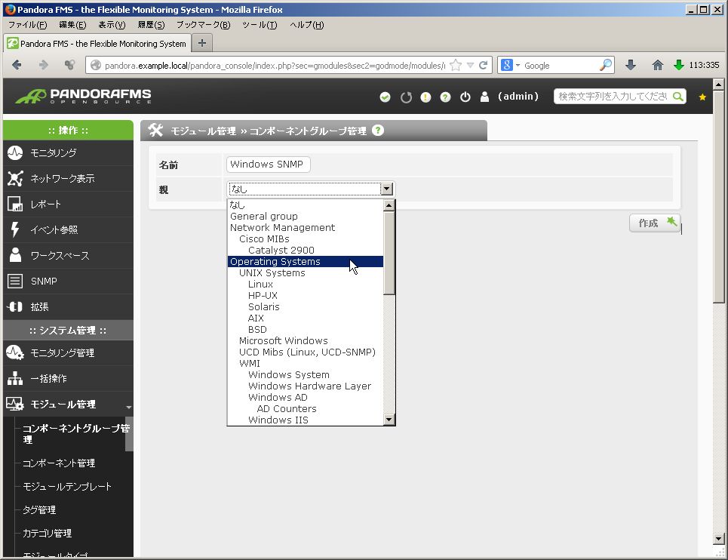Screen dimensions: 728x560
Task: Open ネットワーク表示 in sidebar
Action: tap(68, 178)
